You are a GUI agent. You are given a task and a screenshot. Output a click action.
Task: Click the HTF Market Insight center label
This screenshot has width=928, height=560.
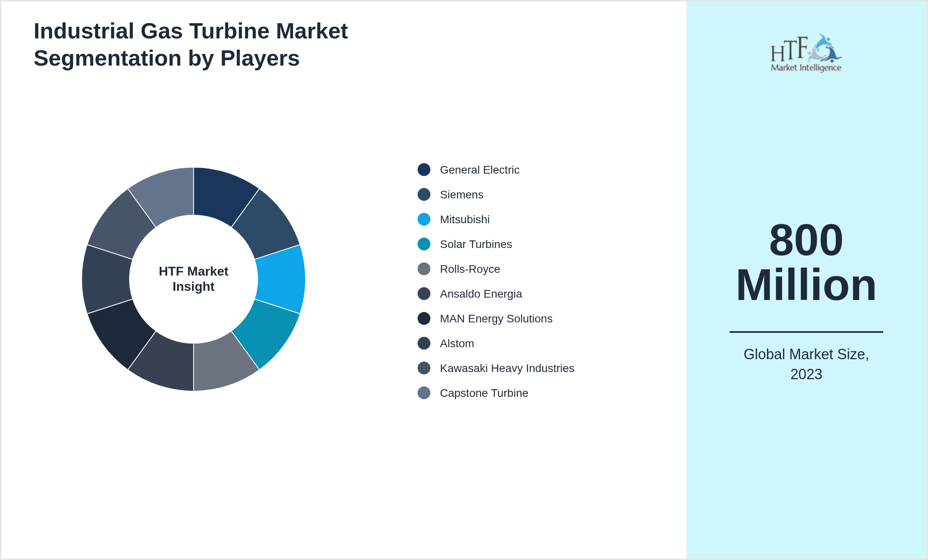tap(194, 279)
